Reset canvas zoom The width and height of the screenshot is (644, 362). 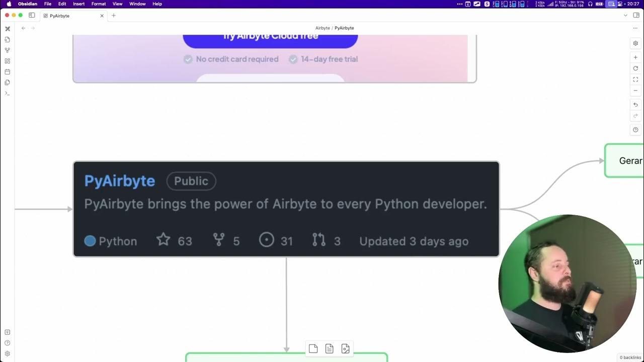point(635,68)
